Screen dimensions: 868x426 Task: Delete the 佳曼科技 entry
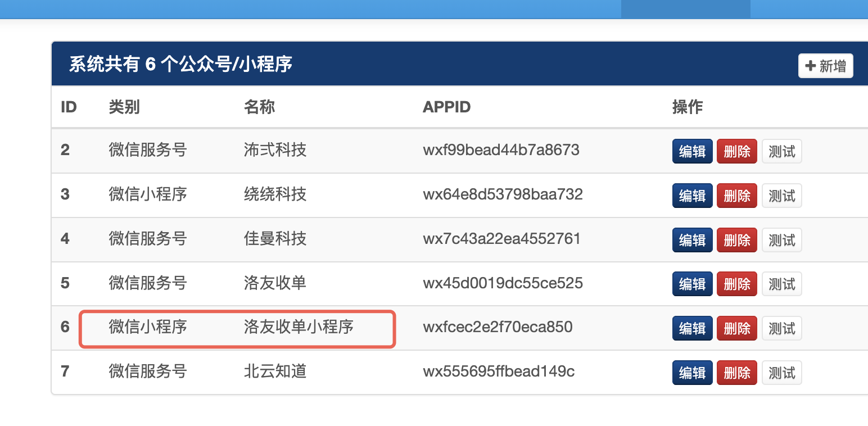point(736,240)
